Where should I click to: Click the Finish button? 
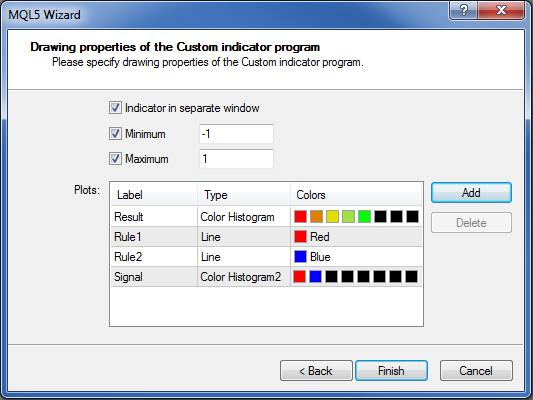tap(391, 370)
